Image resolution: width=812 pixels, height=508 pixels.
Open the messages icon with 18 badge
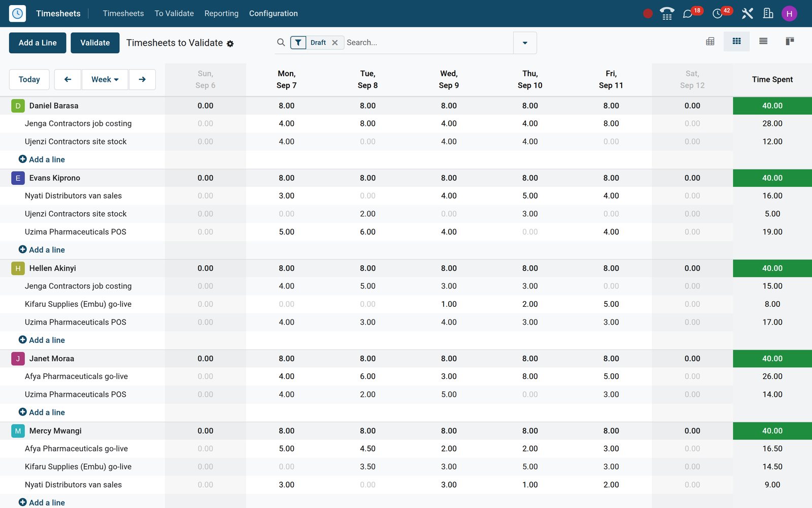click(688, 14)
